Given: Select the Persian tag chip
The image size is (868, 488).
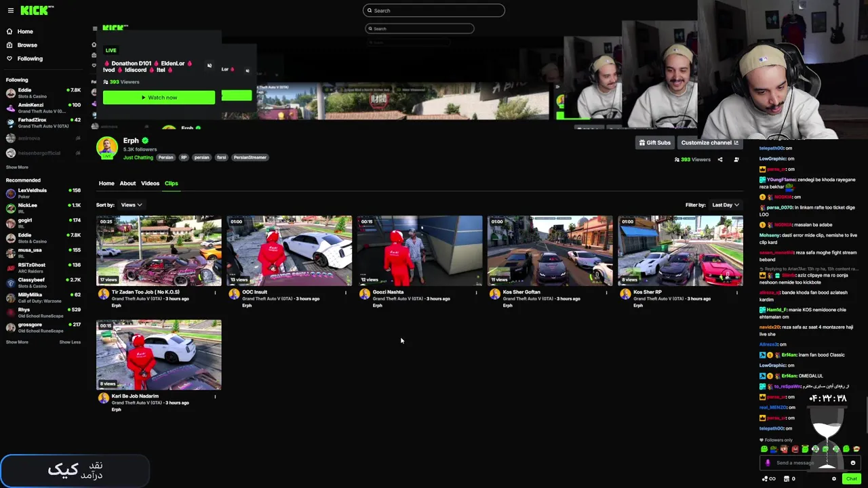Looking at the screenshot, I should click(x=165, y=157).
